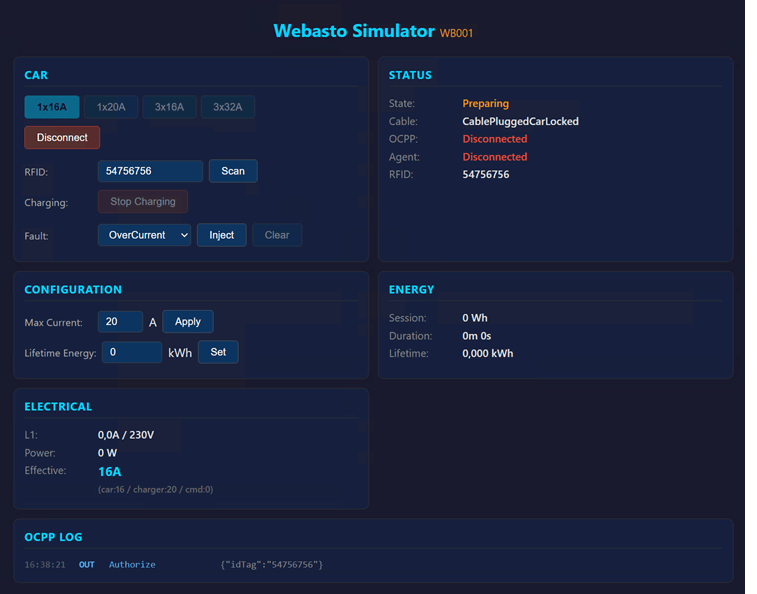Image resolution: width=757 pixels, height=594 pixels.
Task: Click the RFID value in Status panel
Action: tap(486, 174)
